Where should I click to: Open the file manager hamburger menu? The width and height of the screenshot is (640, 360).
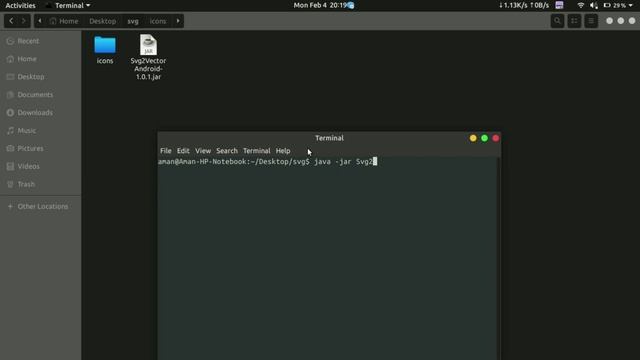pos(591,21)
